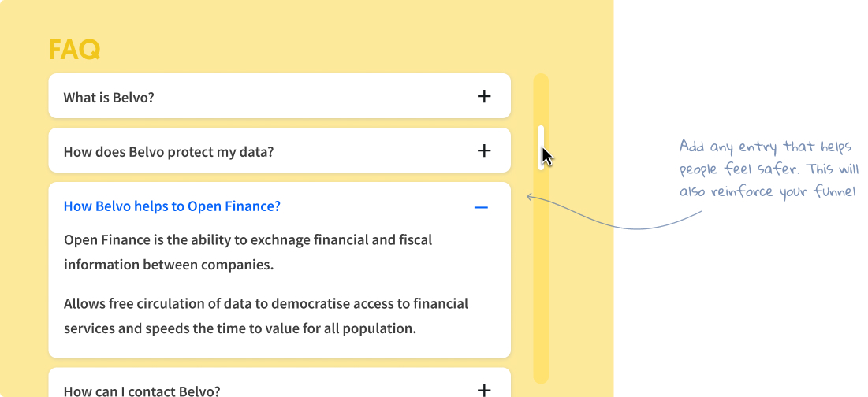The width and height of the screenshot is (868, 397).
Task: Click plus icon for data protection question
Action: pyautogui.click(x=484, y=150)
